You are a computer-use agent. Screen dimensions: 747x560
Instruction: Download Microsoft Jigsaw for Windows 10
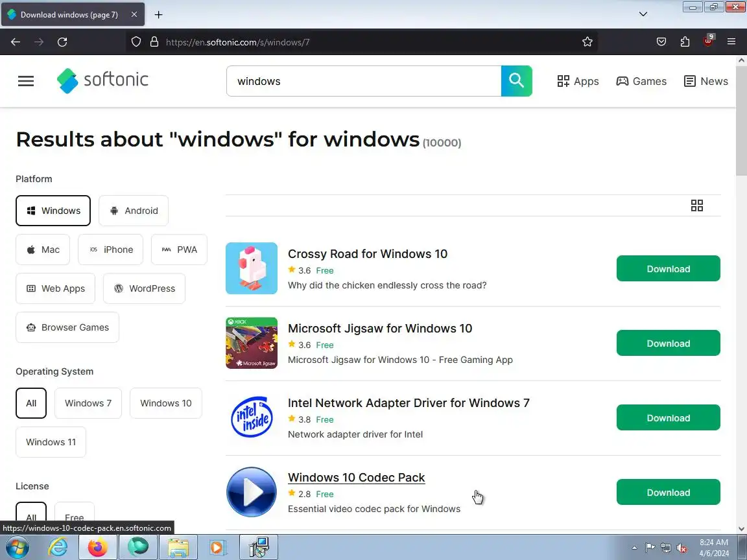click(x=669, y=344)
